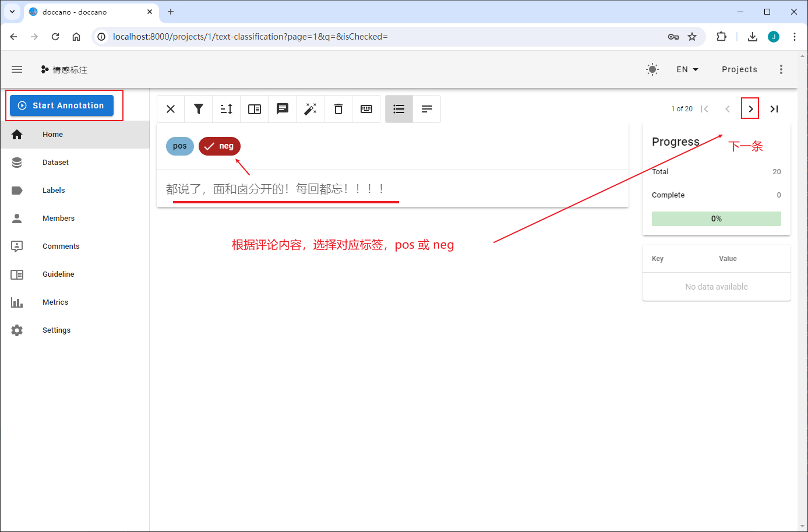The width and height of the screenshot is (808, 532).
Task: Open the Metrics section in the sidebar
Action: click(x=55, y=302)
